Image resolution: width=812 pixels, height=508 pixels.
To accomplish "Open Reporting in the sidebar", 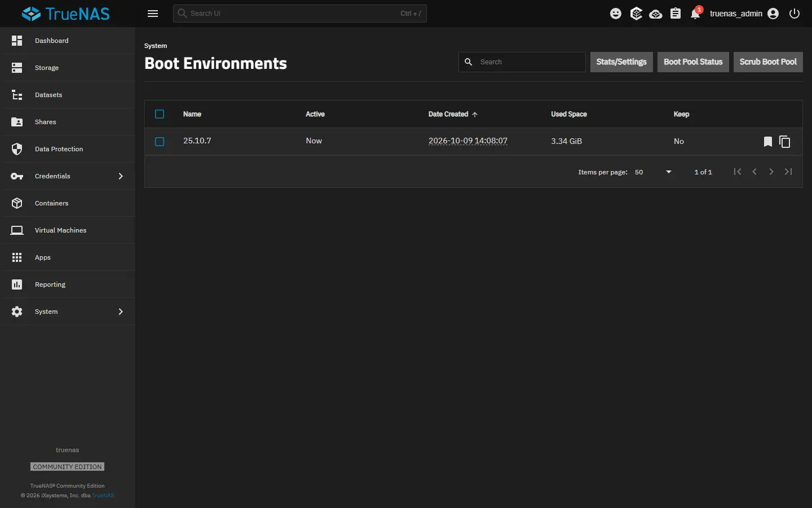I will (68, 284).
